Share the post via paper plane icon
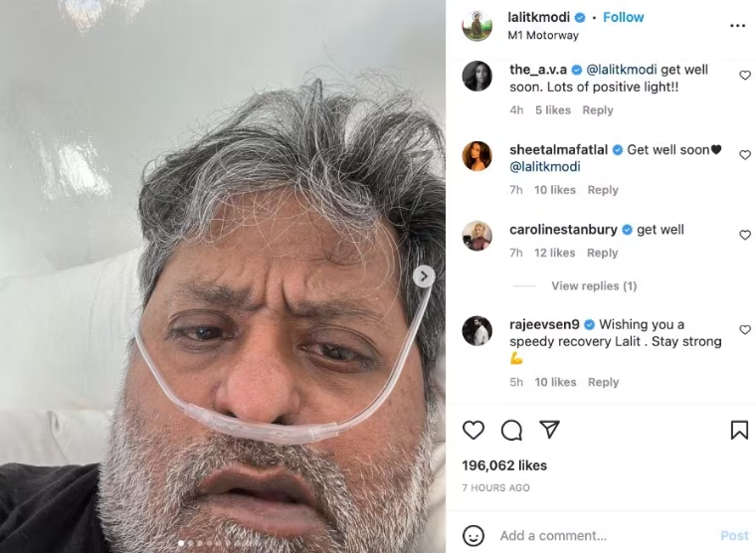This screenshot has height=553, width=756. pyautogui.click(x=549, y=429)
